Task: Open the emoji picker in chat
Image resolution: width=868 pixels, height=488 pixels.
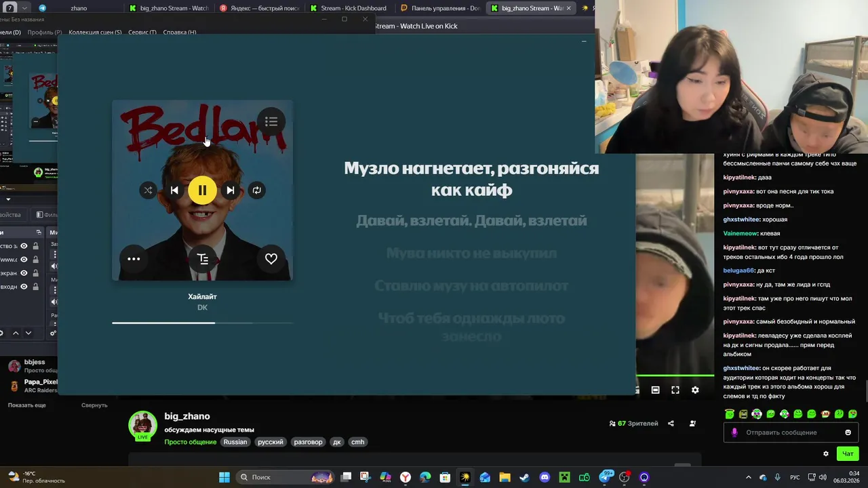Action: pos(848,432)
